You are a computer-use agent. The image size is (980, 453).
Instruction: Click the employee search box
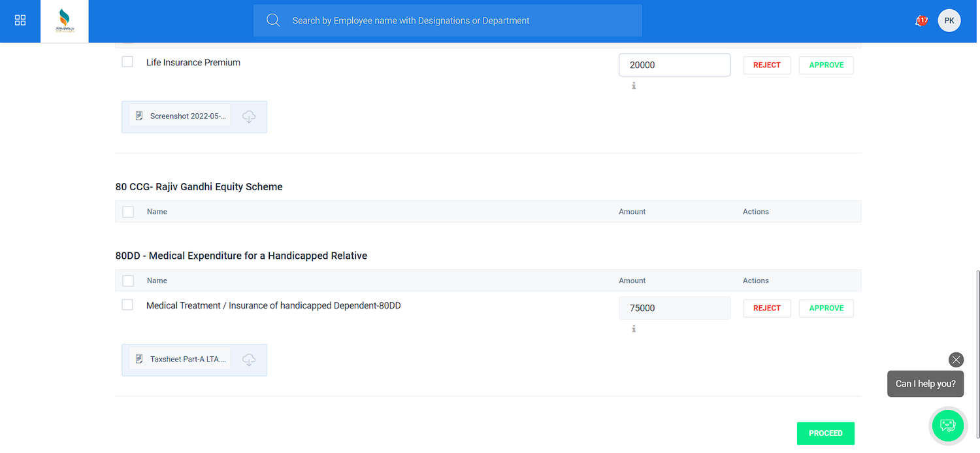pos(448,20)
